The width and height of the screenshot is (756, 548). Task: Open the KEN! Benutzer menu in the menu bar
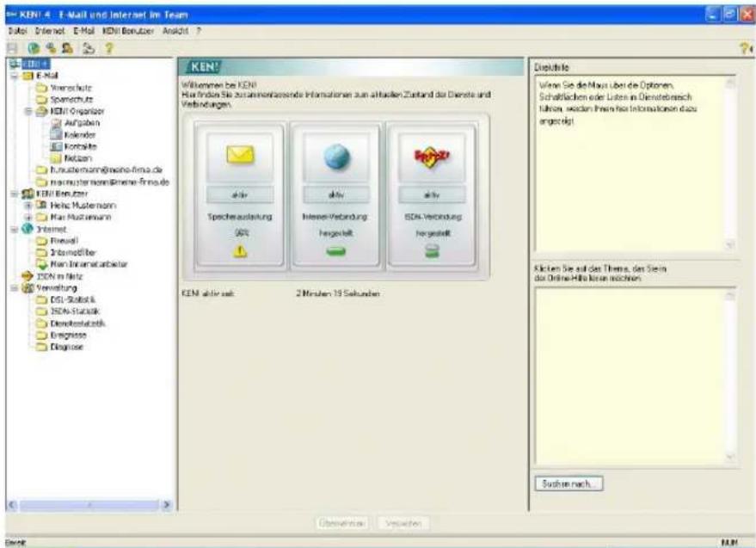(x=128, y=31)
